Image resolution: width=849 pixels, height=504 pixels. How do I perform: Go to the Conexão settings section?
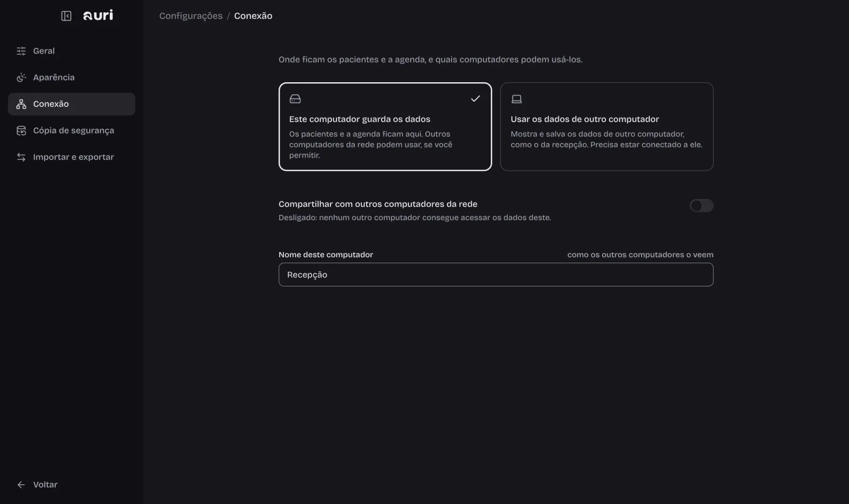tap(72, 104)
